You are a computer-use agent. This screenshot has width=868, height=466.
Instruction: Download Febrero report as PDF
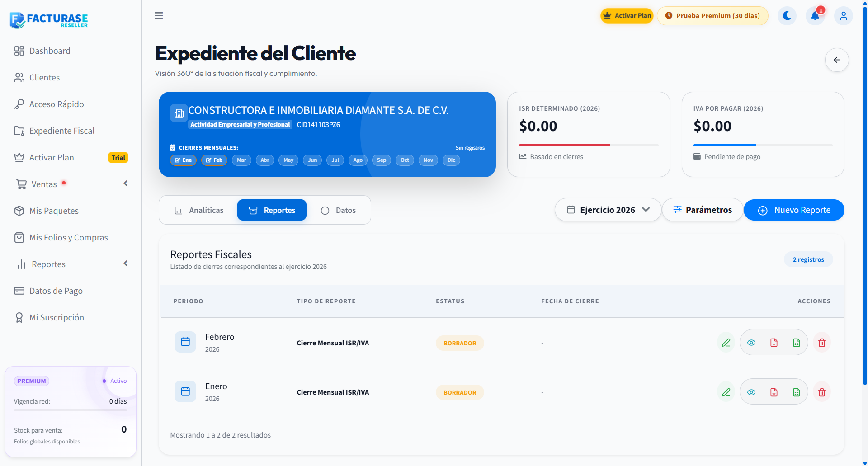(x=774, y=343)
